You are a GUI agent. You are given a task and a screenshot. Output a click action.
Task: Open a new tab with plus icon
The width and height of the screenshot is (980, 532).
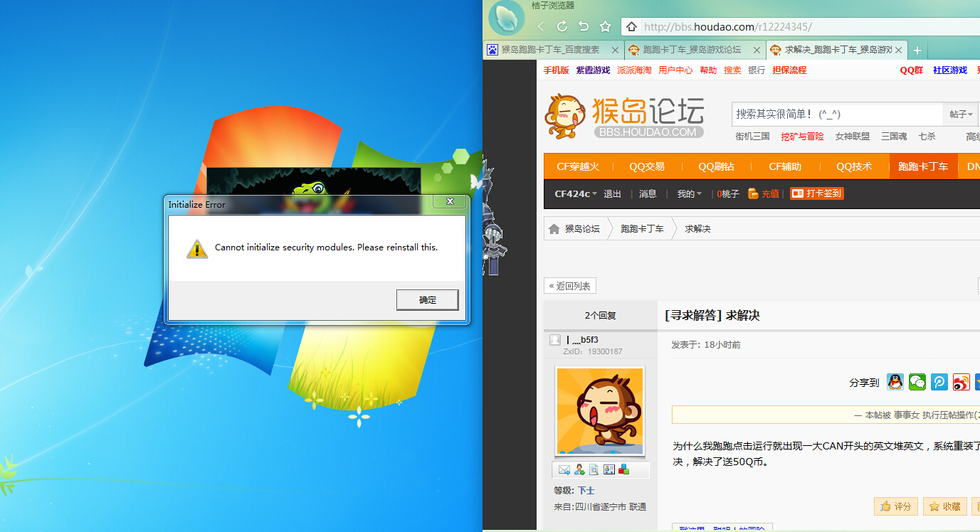[x=917, y=50]
